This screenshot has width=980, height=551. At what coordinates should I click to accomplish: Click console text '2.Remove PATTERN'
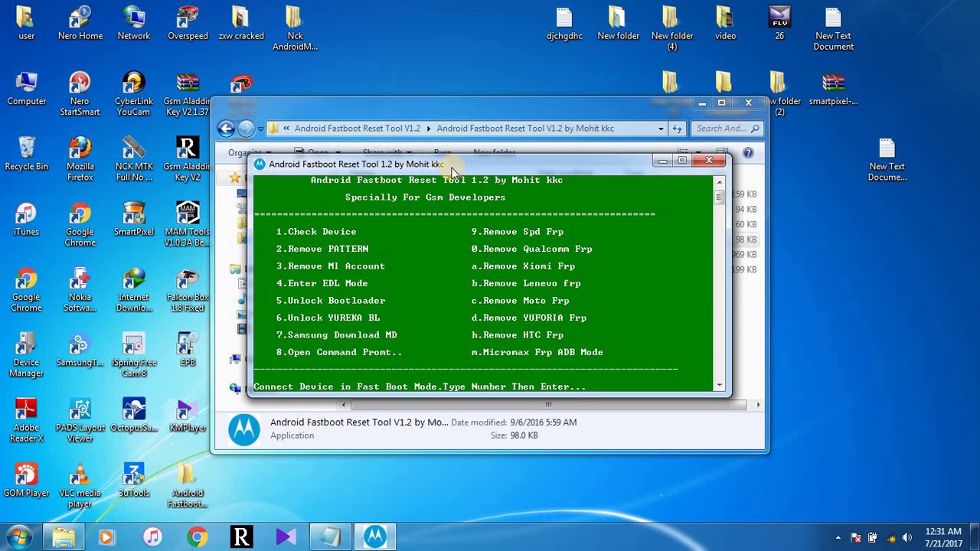coord(322,249)
